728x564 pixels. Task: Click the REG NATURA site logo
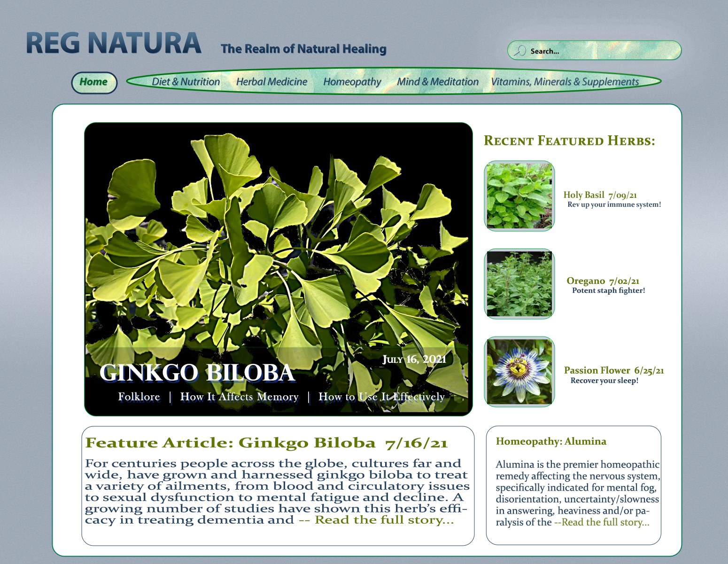tap(114, 43)
